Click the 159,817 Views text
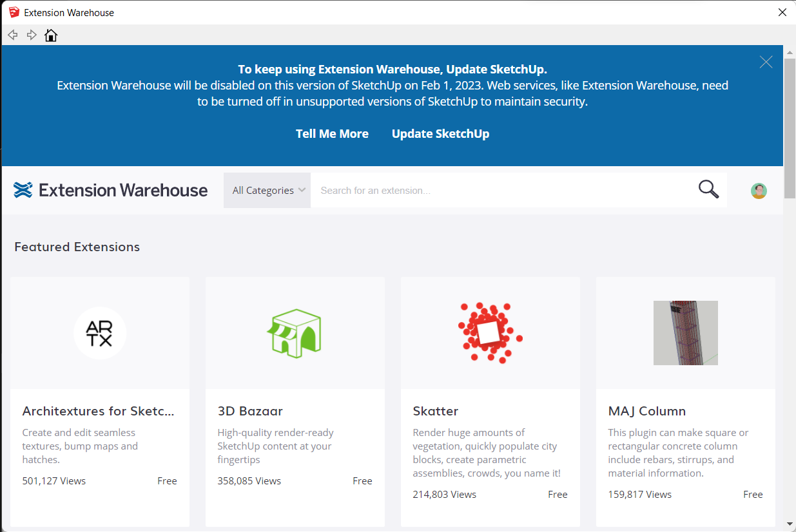This screenshot has height=532, width=796. 640,495
